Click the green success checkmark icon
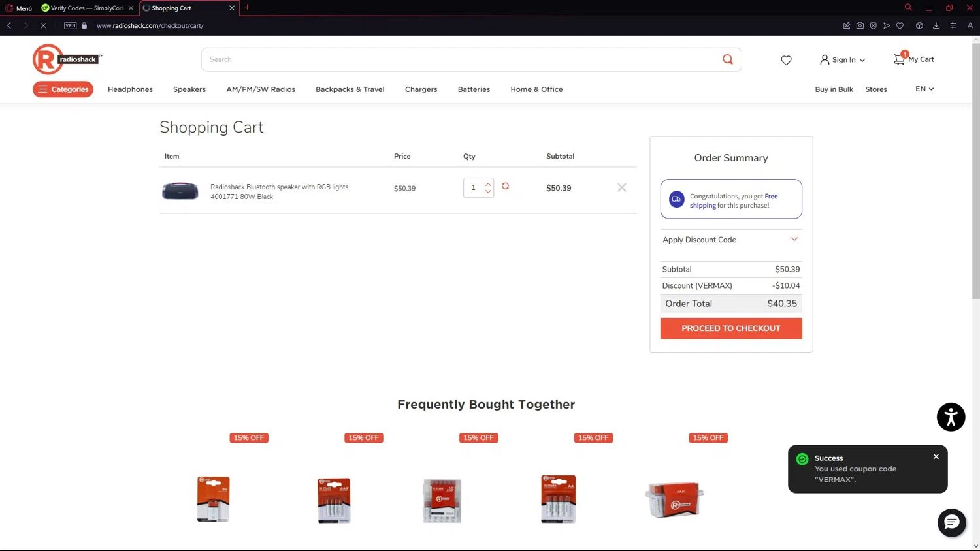 tap(802, 459)
